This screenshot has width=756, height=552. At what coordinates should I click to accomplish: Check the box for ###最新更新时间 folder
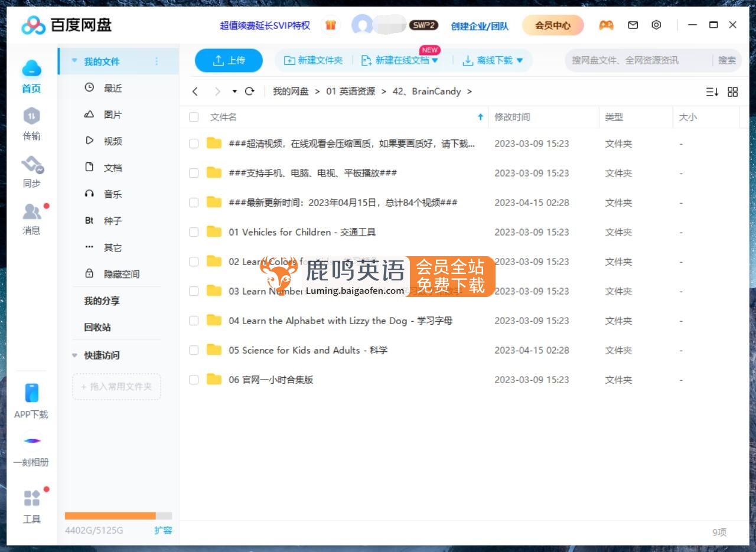(x=194, y=202)
